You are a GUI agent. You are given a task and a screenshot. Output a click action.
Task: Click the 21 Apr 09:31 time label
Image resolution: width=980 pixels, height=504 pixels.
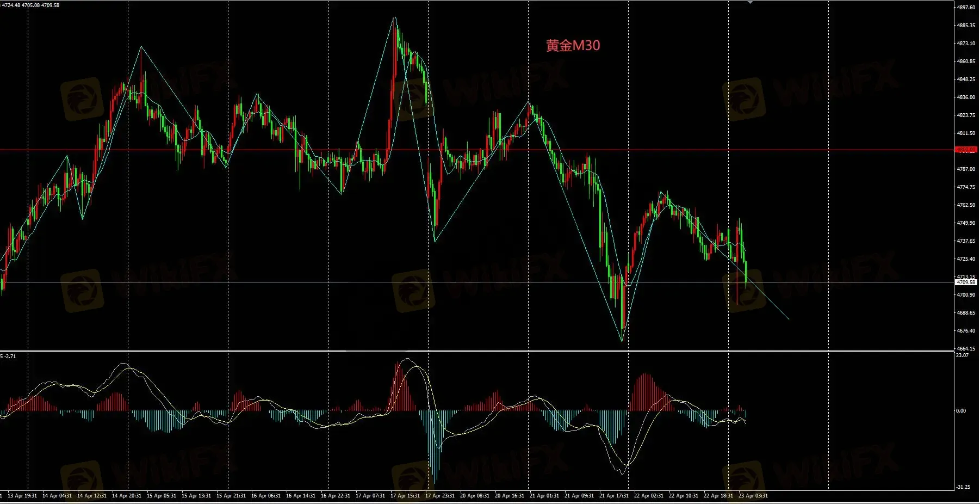pos(579,496)
